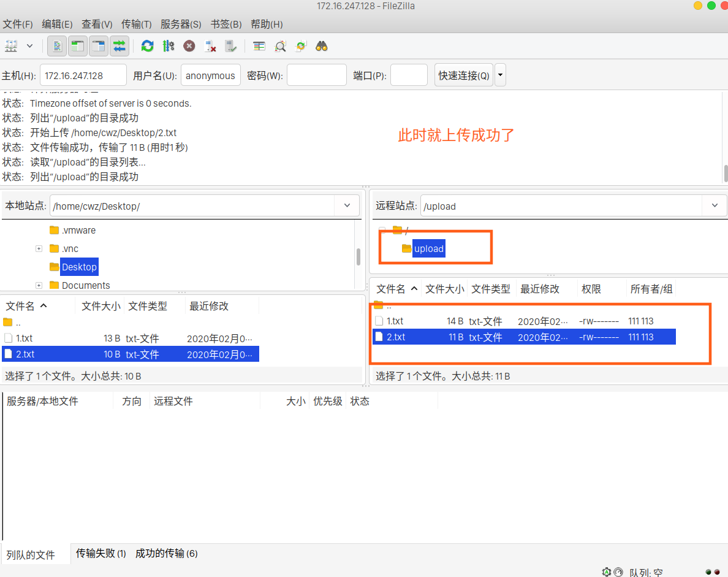This screenshot has height=577, width=728.
Task: Select local file 2.txt
Action: coord(131,354)
